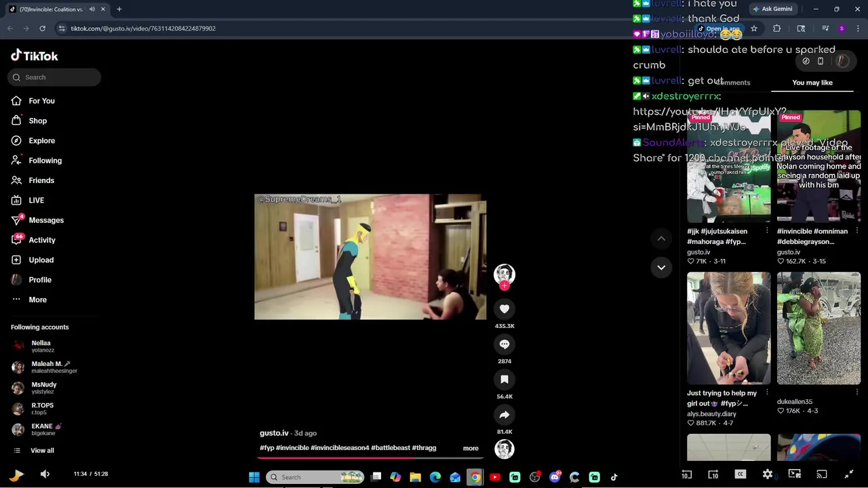Play the outer video
The image size is (868, 488).
pyautogui.click(x=17, y=474)
